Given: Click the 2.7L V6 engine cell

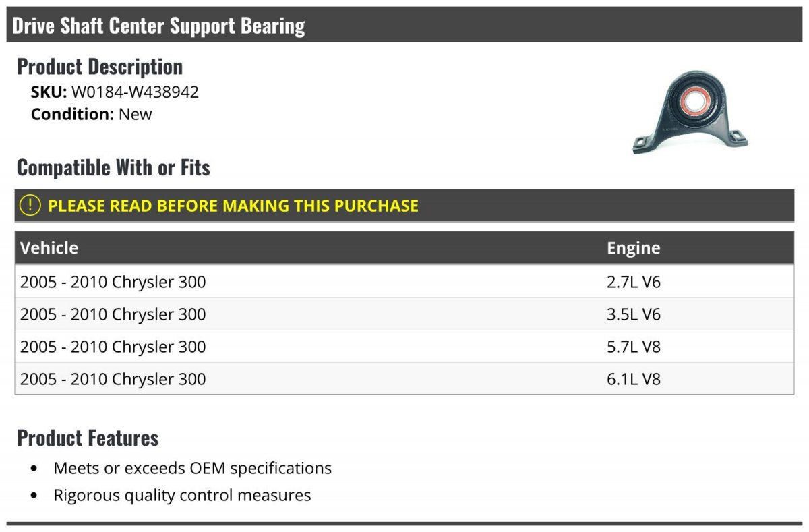Looking at the screenshot, I should 634,282.
